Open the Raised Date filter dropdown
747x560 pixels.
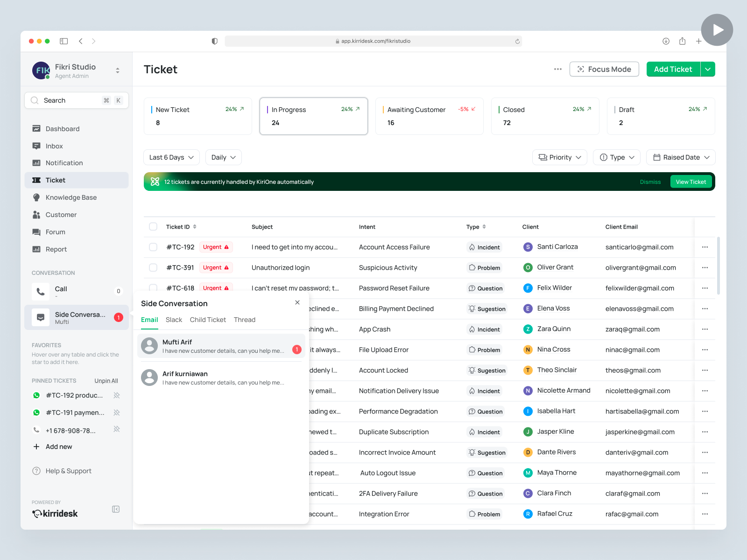point(681,157)
